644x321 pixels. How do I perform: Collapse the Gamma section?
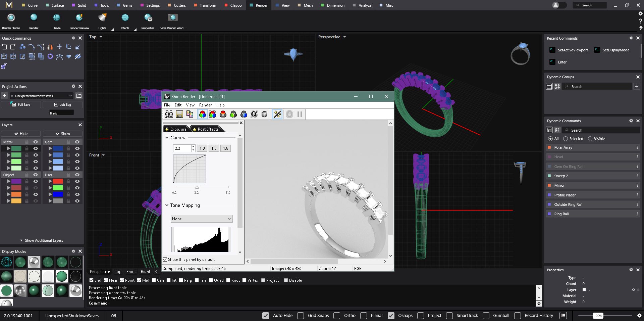coord(167,138)
